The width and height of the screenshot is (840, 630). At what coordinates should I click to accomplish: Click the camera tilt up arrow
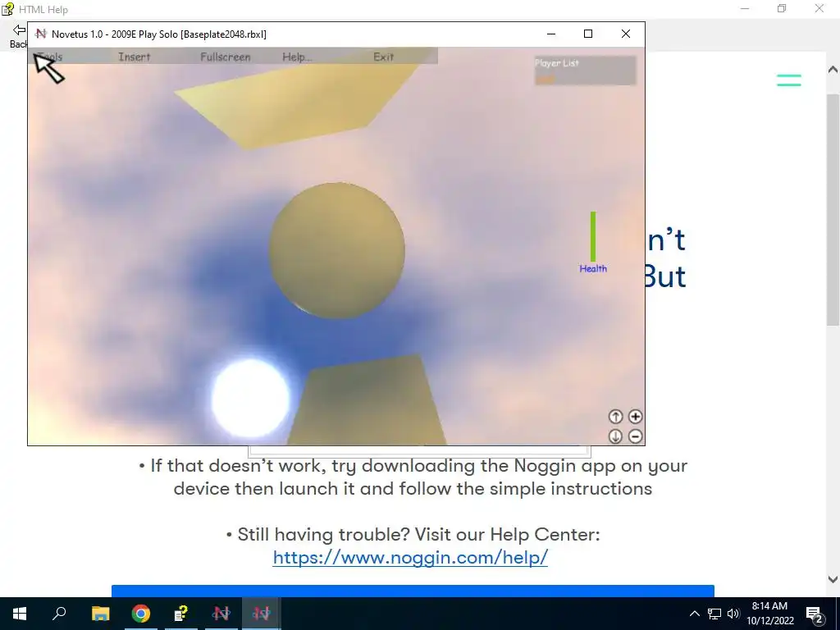point(615,416)
